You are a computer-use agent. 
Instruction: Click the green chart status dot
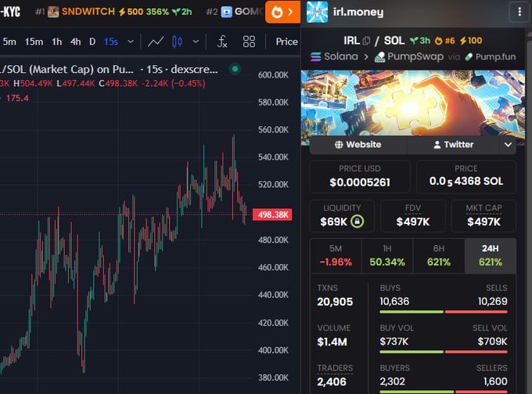(x=235, y=69)
